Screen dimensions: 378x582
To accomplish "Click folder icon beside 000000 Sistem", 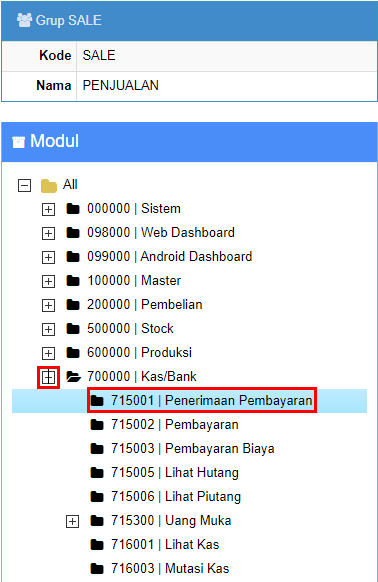I will [73, 209].
